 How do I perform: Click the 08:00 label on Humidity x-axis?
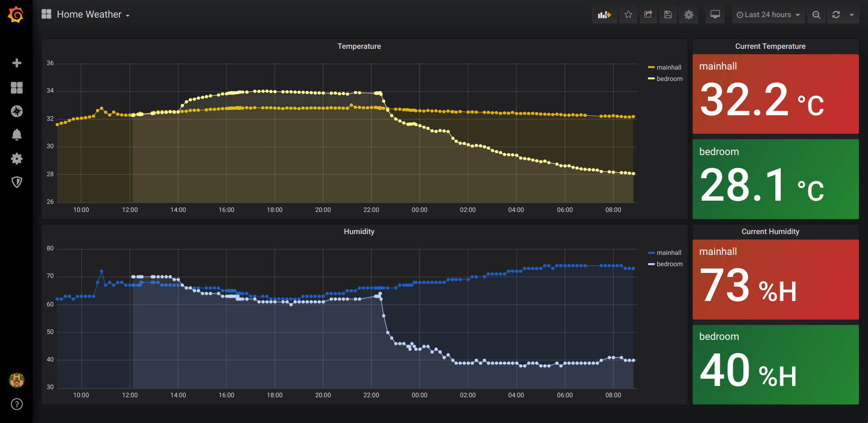click(613, 395)
